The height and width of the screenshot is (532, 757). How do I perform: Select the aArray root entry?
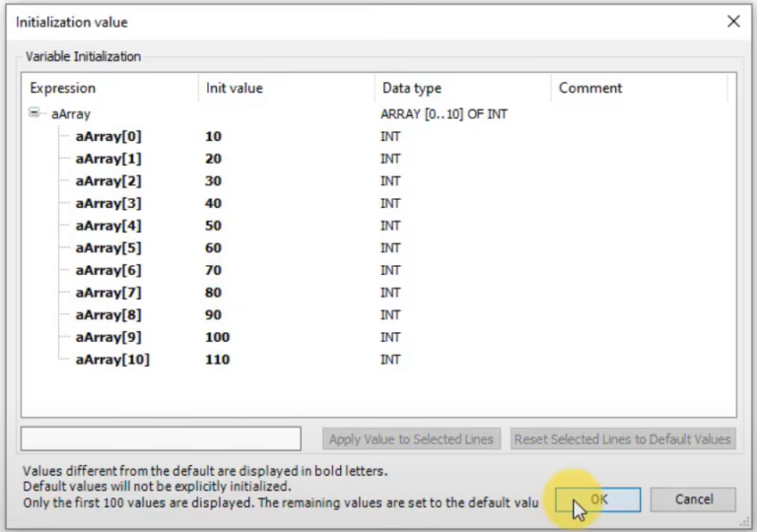click(71, 114)
